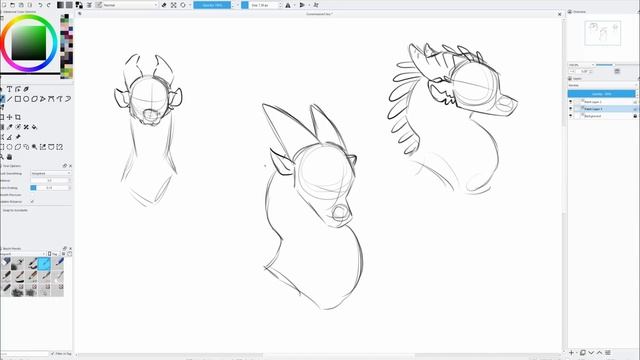Click the layer Opacity slider

(602, 94)
